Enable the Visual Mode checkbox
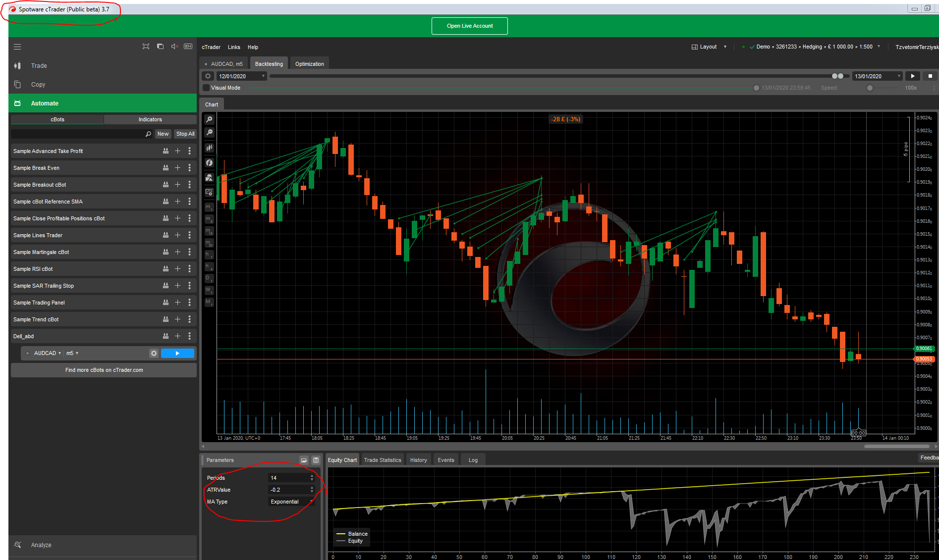 (206, 88)
